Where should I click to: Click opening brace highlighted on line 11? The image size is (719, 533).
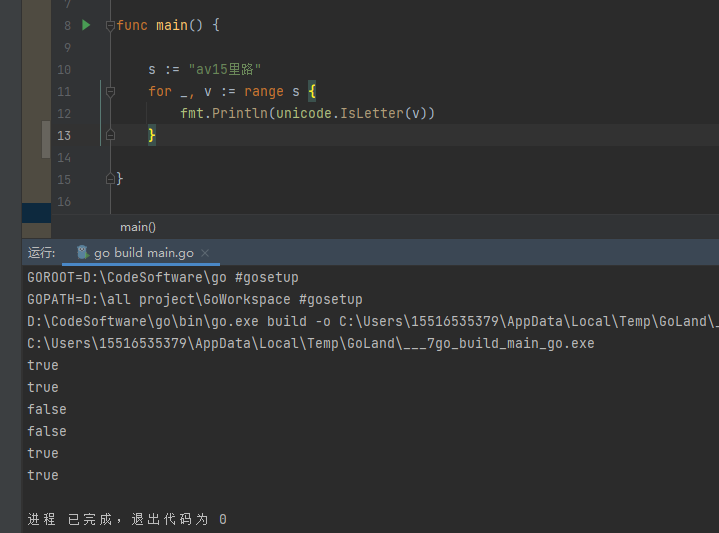tap(312, 91)
